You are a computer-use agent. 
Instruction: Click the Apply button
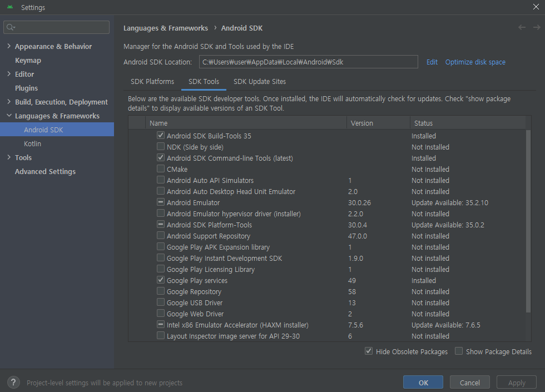coord(517,383)
